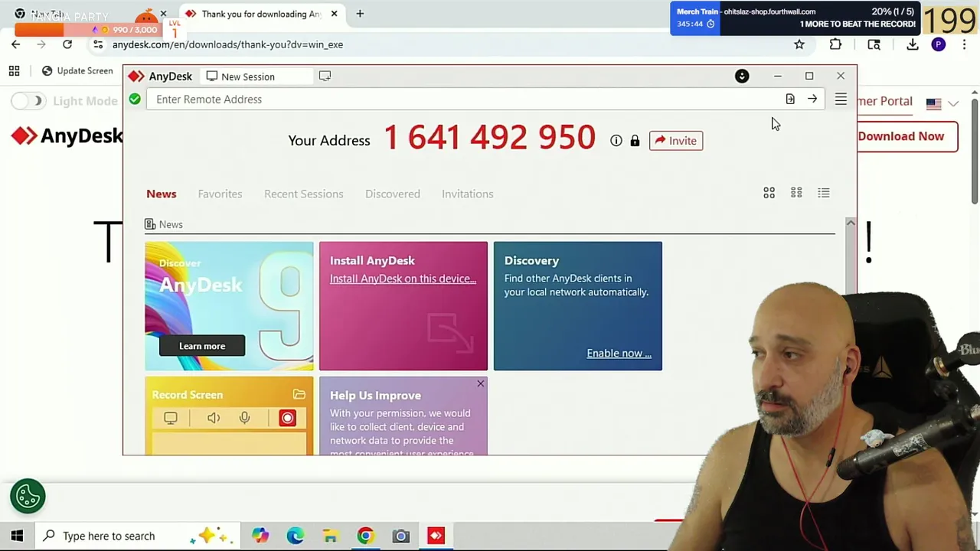980x551 pixels.
Task: Click Enable now link in Discovery card
Action: [x=619, y=353]
